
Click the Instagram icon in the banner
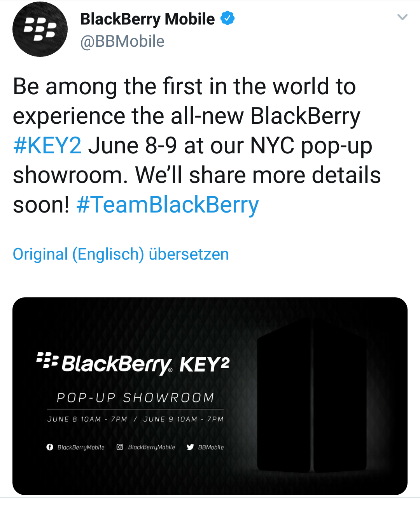pyautogui.click(x=120, y=447)
